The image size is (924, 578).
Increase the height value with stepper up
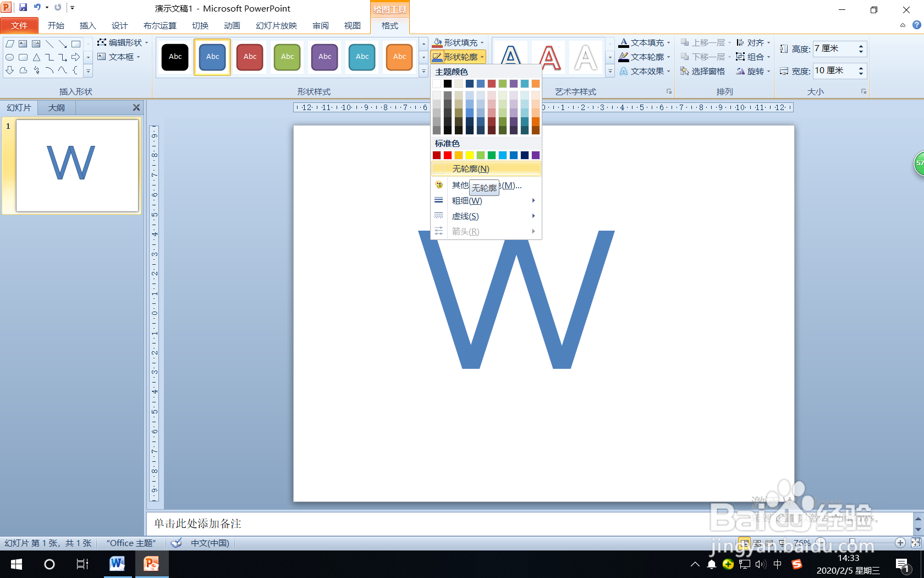861,46
